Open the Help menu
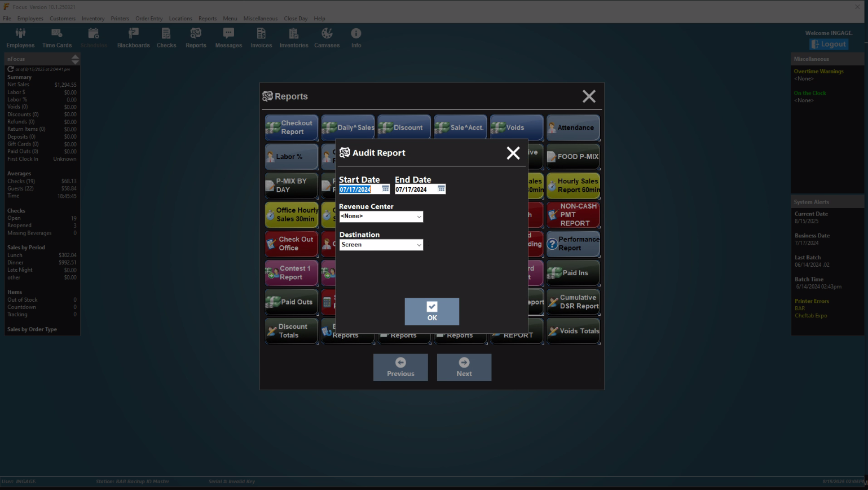 point(320,19)
